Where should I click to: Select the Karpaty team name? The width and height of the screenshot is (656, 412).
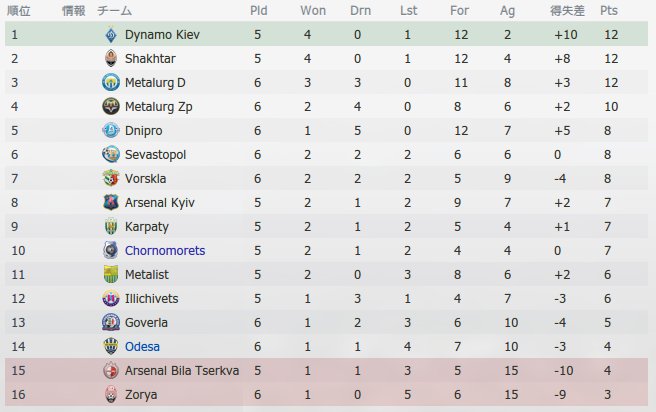click(x=147, y=227)
